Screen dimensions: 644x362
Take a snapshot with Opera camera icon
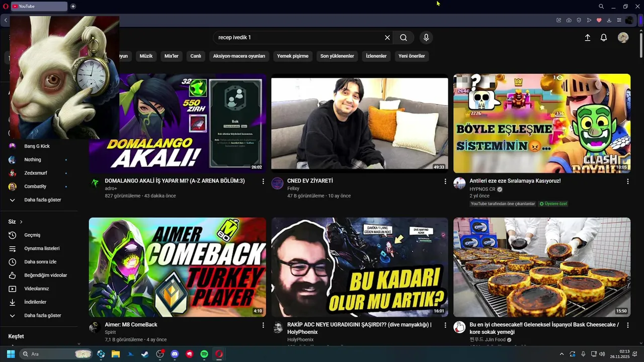[569, 20]
